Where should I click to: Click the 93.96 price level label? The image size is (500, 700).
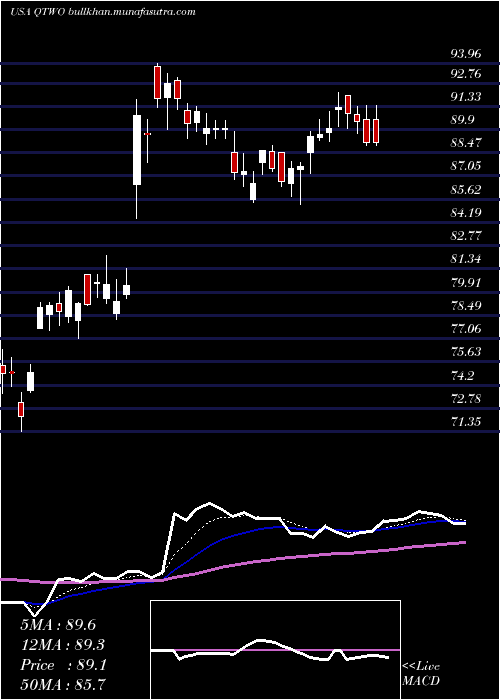pyautogui.click(x=466, y=54)
